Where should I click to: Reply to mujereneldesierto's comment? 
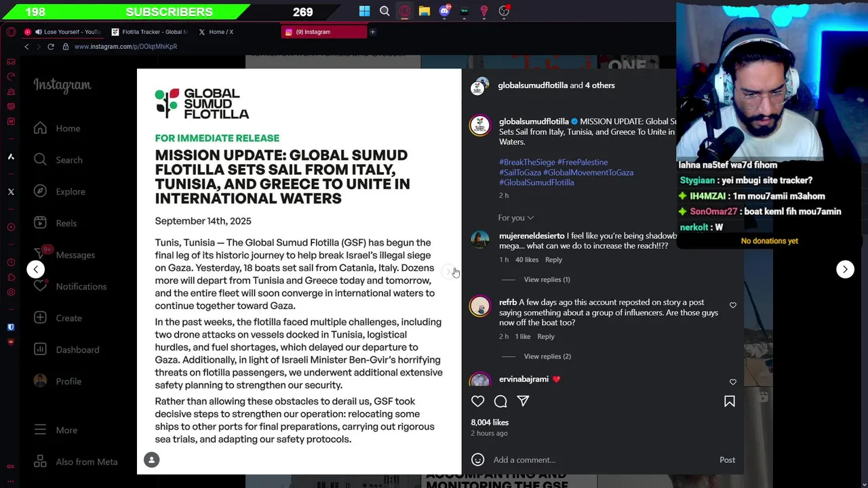553,260
